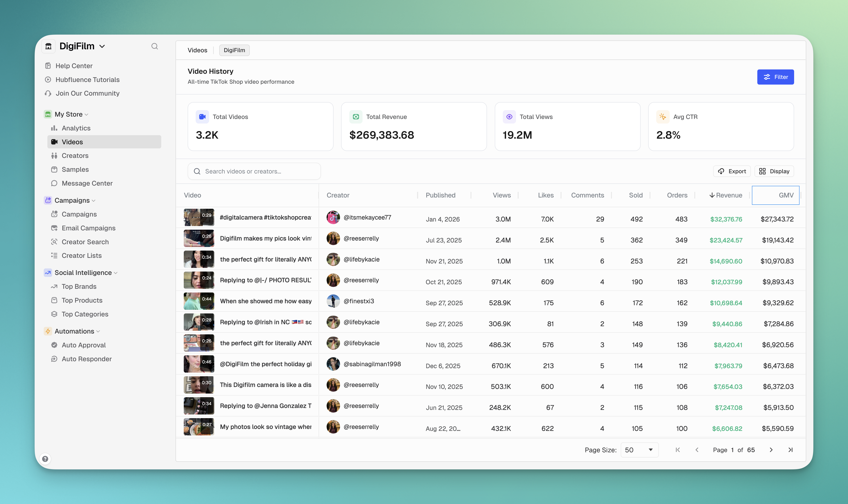The height and width of the screenshot is (504, 848).
Task: Select the Creators sidebar item
Action: 75,156
